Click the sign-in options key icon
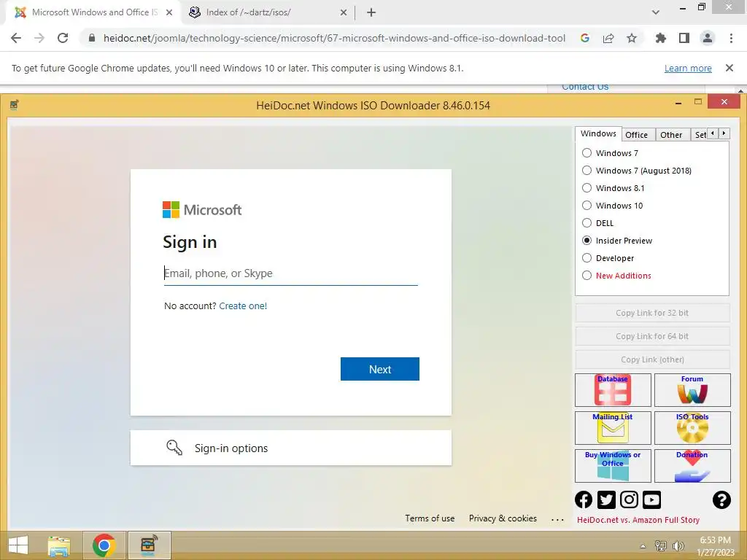The image size is (747, 560). 174,448
